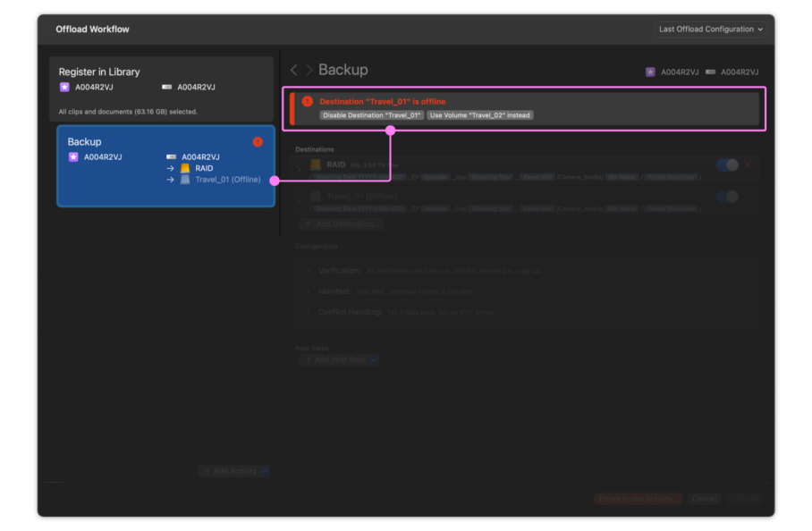Click Disable Destination "Travel_01" button
The width and height of the screenshot is (812, 531).
372,115
